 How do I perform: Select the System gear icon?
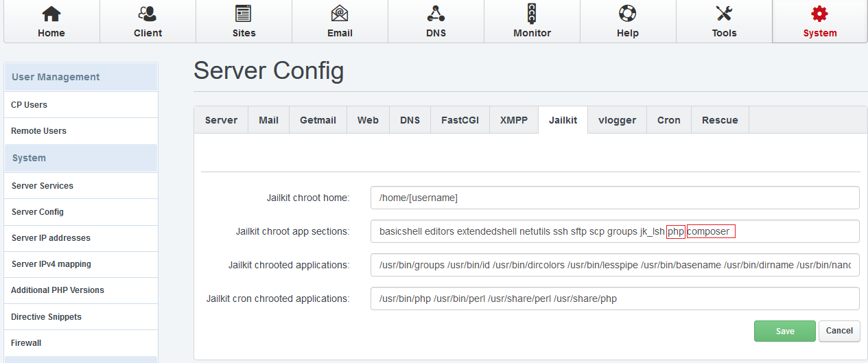coord(820,14)
